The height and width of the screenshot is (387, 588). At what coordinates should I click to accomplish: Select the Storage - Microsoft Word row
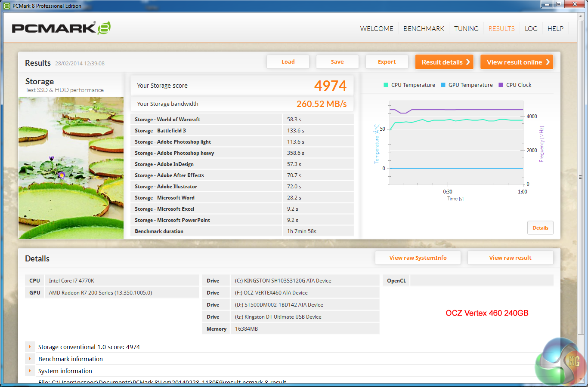click(x=242, y=198)
